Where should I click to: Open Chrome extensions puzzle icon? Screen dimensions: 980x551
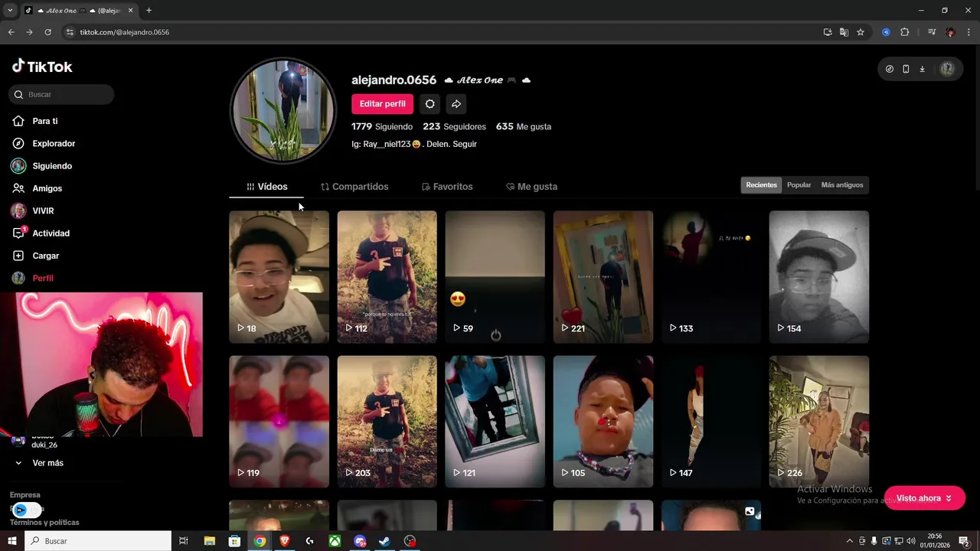[x=904, y=32]
